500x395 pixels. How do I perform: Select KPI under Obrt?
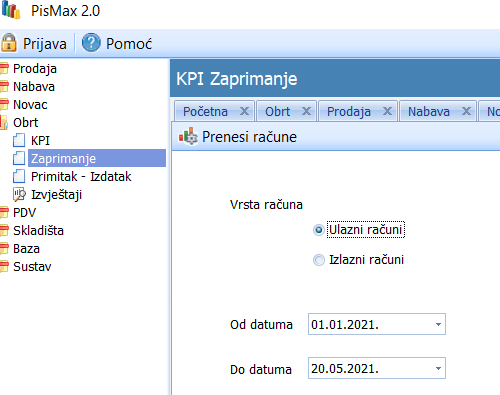pos(40,141)
